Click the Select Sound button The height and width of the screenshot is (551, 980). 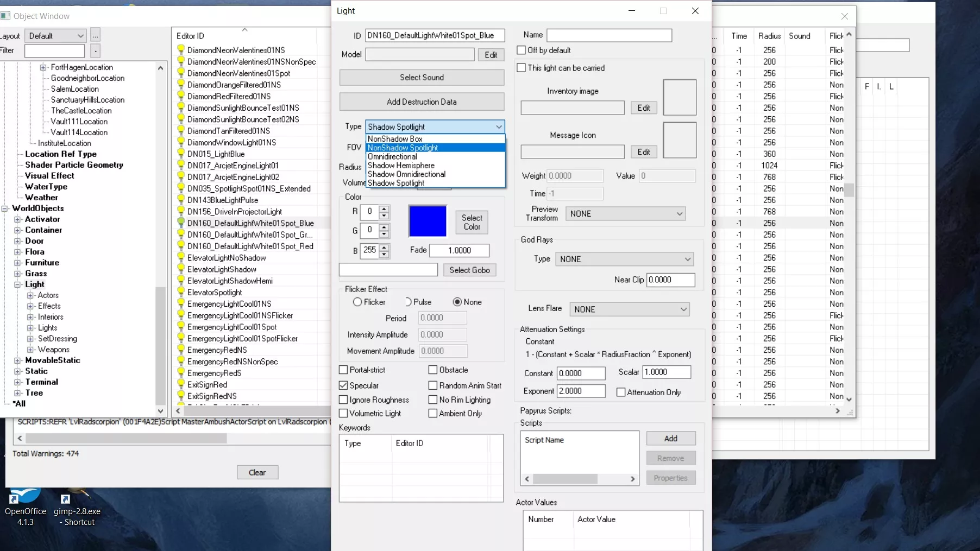(422, 78)
